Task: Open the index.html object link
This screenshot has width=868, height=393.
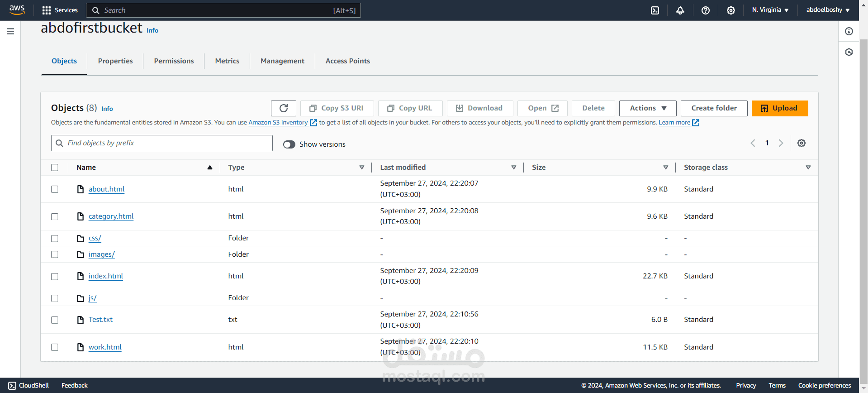Action: [106, 276]
